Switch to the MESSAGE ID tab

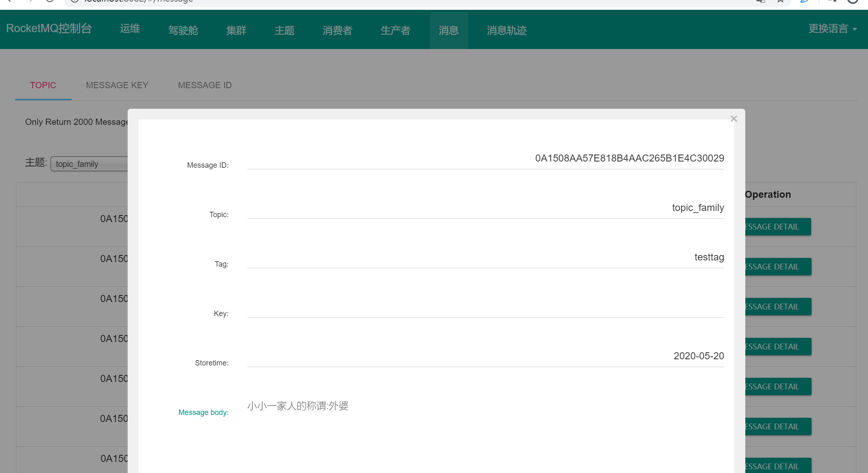click(x=205, y=85)
